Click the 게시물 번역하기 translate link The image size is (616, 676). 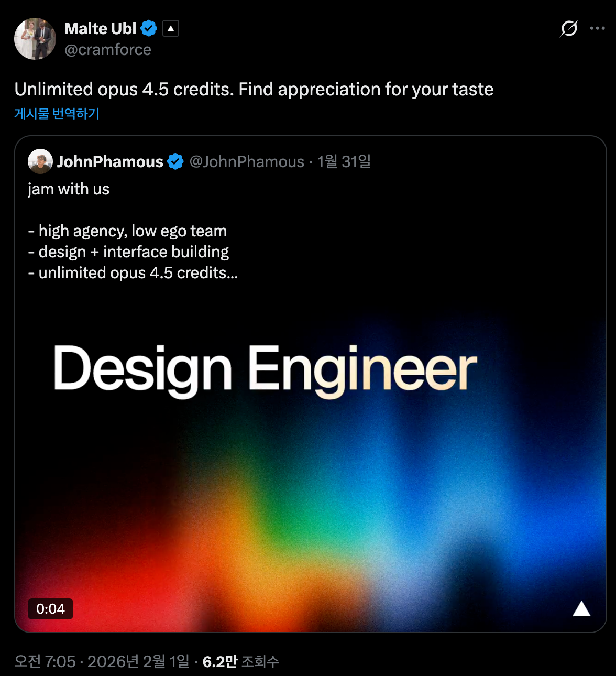click(57, 114)
